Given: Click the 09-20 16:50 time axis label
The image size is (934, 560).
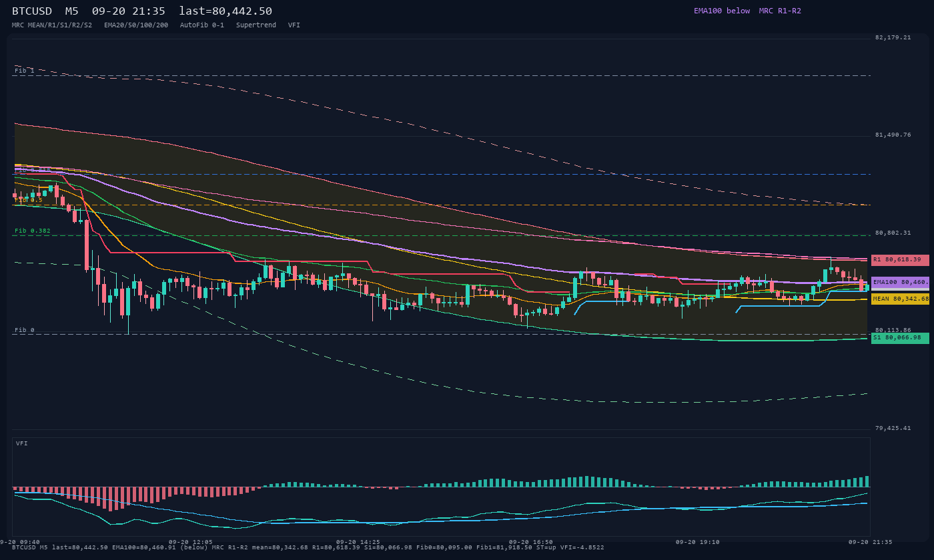Looking at the screenshot, I should pos(531,542).
